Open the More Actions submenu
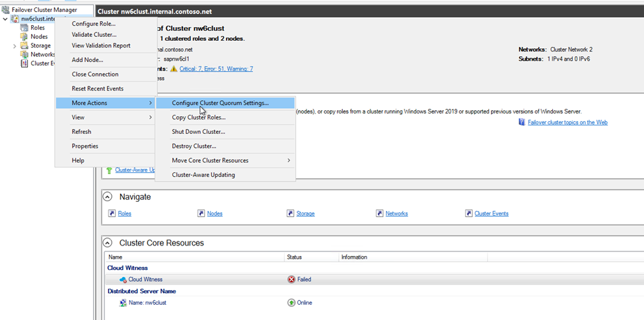The image size is (644, 320). coord(106,103)
